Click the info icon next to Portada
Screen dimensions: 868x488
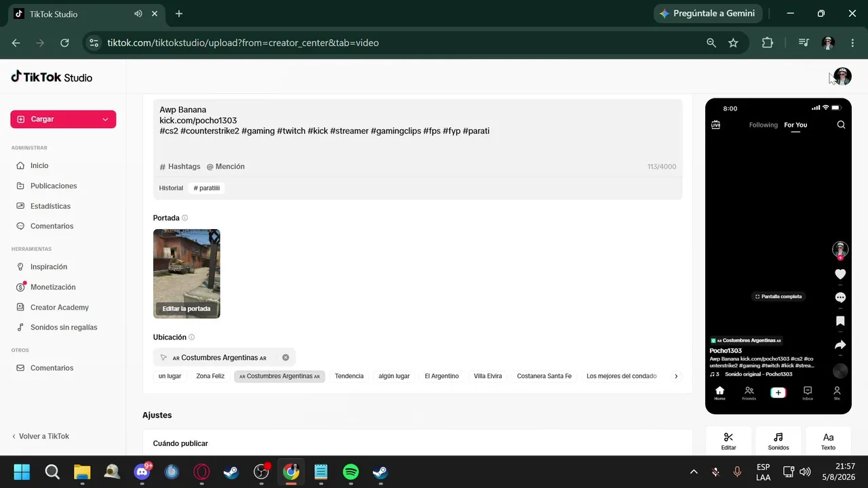(x=184, y=218)
